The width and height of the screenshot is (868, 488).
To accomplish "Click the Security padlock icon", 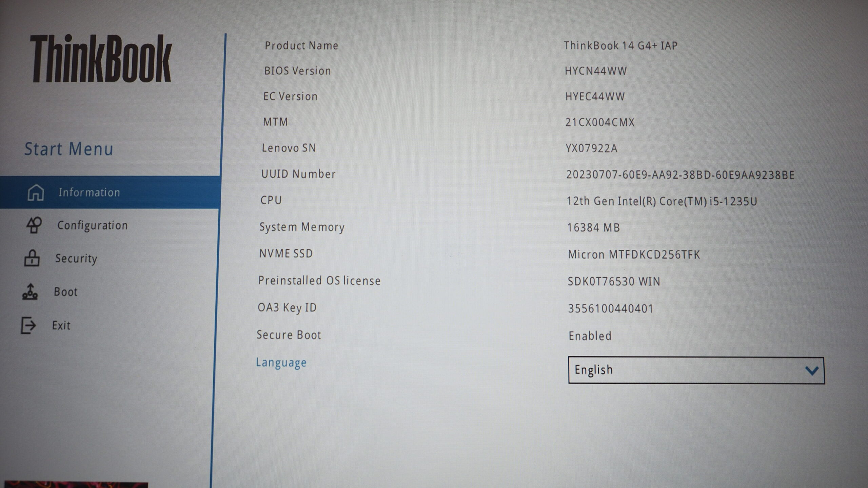I will [x=32, y=258].
